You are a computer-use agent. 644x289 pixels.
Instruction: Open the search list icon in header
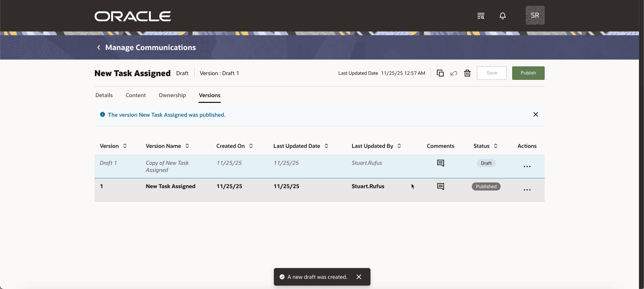click(x=481, y=16)
